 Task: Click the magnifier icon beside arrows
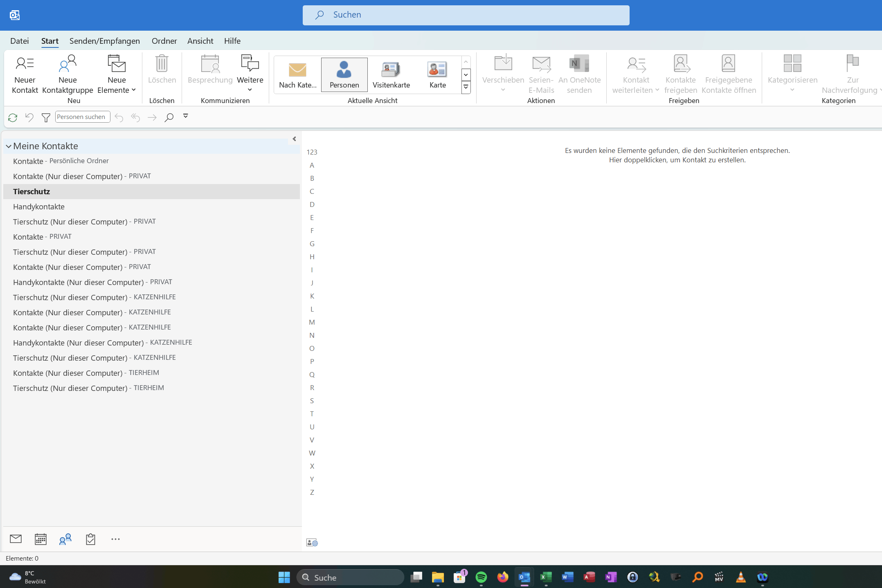[x=169, y=118]
